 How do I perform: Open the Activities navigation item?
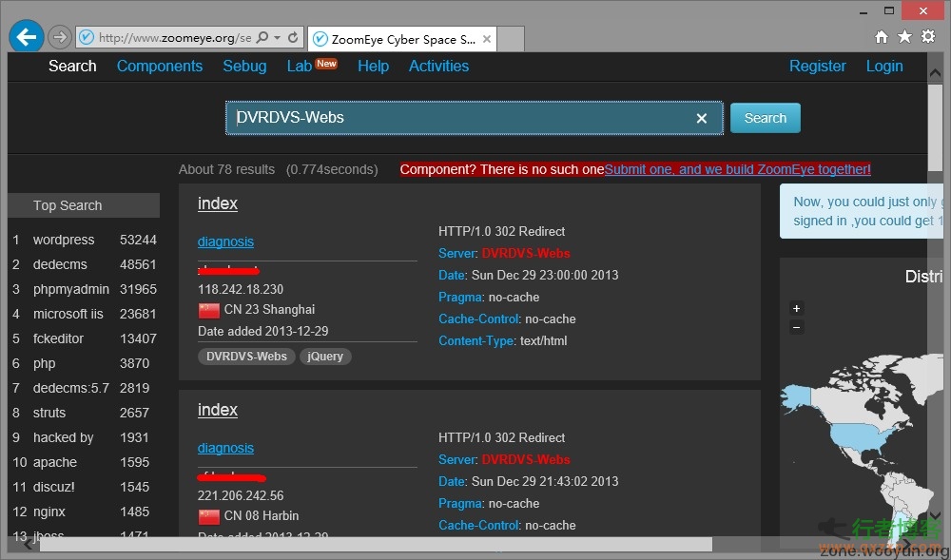[438, 66]
